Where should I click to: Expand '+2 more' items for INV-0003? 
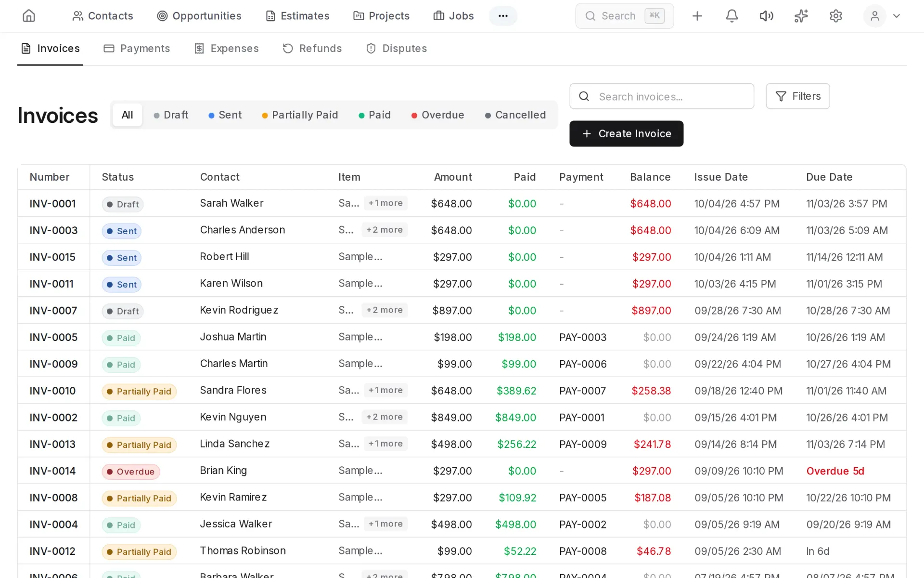click(385, 230)
